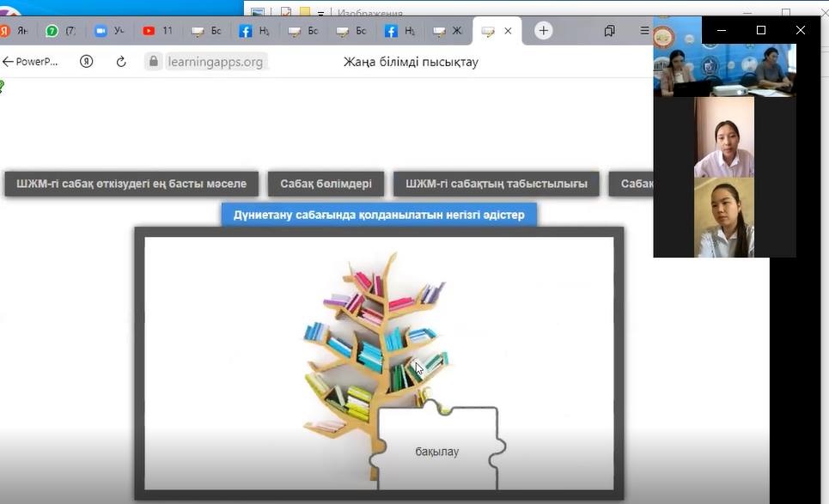Close the active browser tab

point(508,31)
